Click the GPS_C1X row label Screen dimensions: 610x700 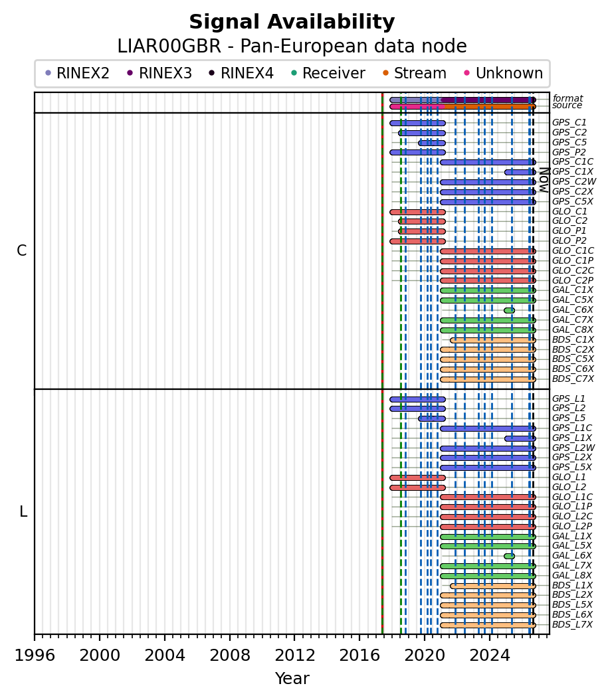click(573, 171)
